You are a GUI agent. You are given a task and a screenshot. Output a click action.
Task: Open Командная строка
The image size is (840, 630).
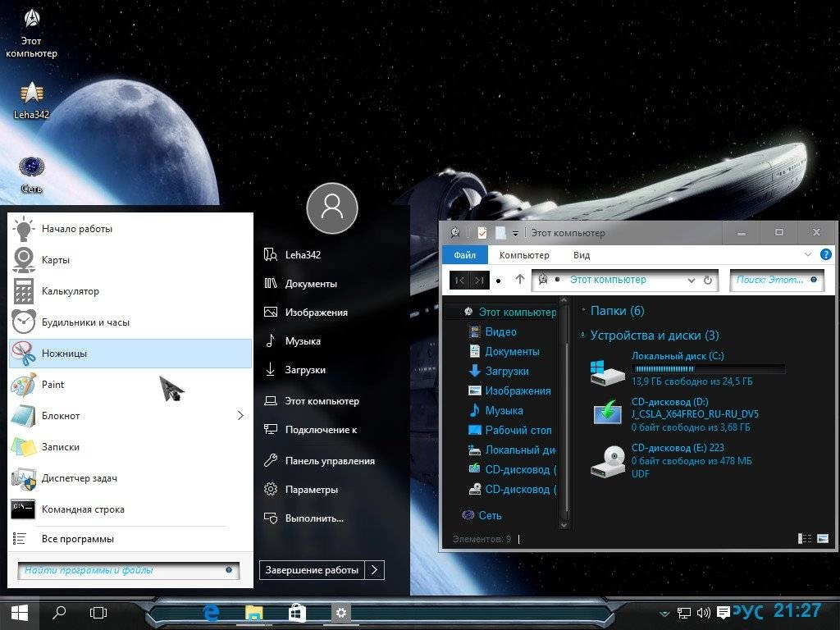pyautogui.click(x=130, y=509)
